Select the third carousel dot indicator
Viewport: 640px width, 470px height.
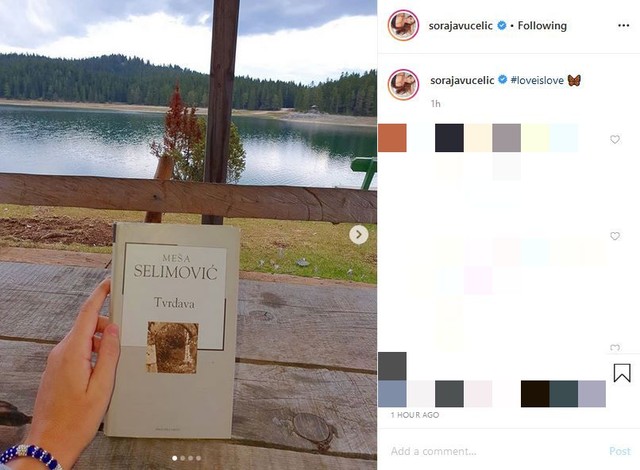click(191, 458)
